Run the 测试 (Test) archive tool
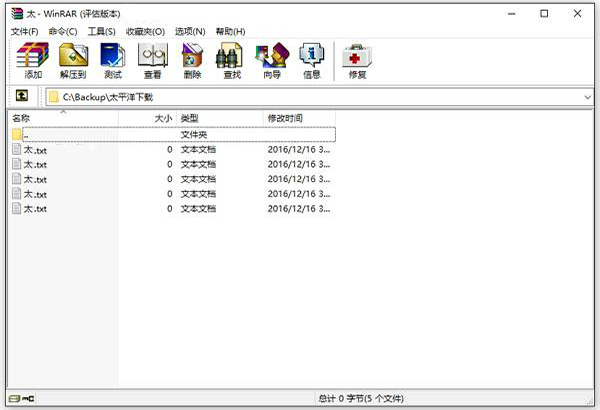 [112, 60]
